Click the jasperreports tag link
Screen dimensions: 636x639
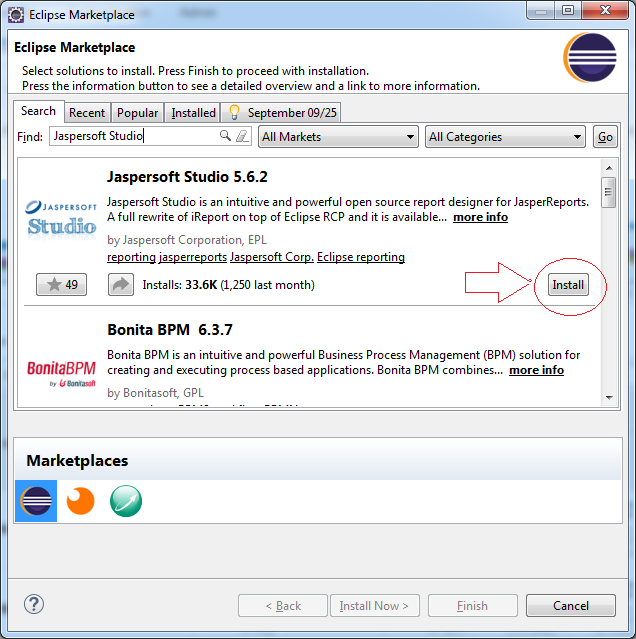[x=193, y=257]
